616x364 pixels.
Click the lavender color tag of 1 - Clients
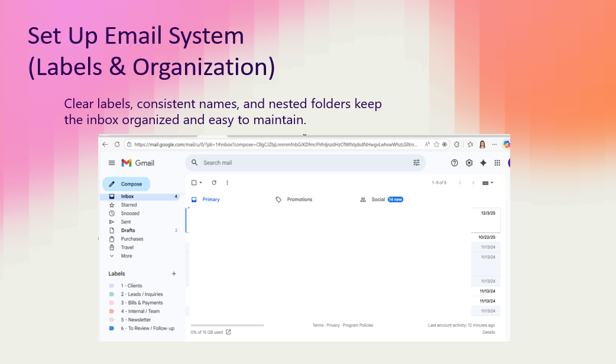(x=112, y=286)
